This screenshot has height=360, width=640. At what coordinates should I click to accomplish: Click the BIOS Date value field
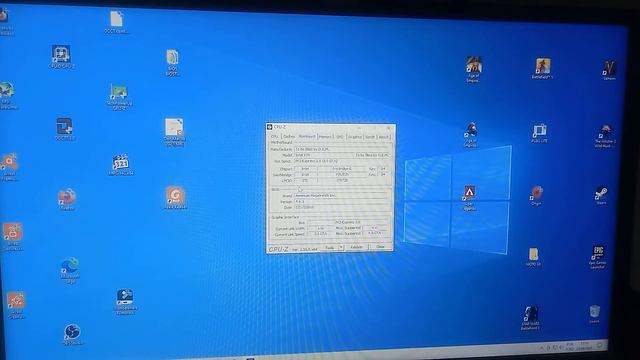pyautogui.click(x=340, y=207)
